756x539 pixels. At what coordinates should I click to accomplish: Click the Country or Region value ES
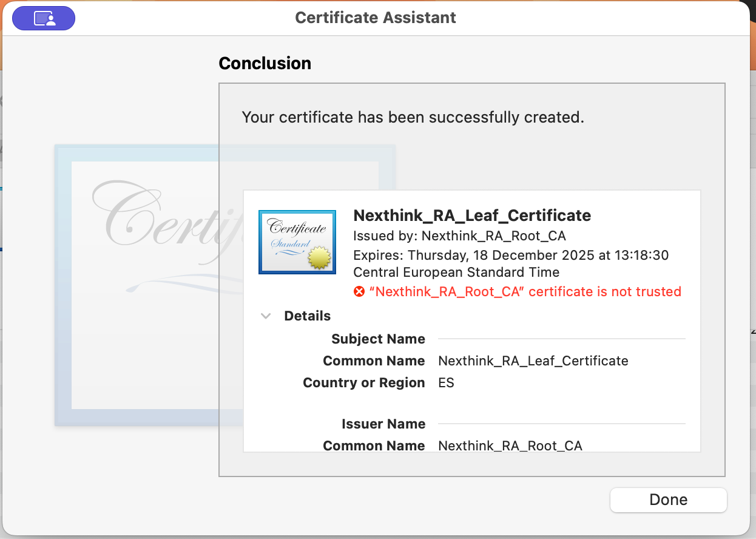pos(446,383)
